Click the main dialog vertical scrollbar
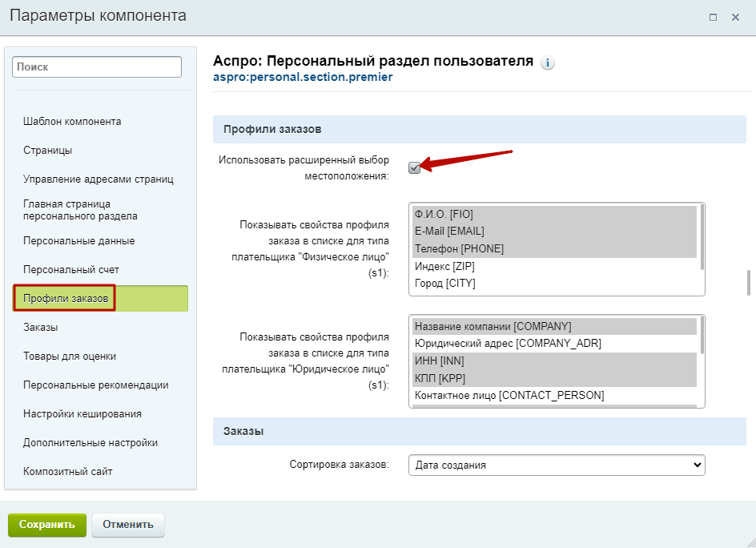 [x=748, y=283]
